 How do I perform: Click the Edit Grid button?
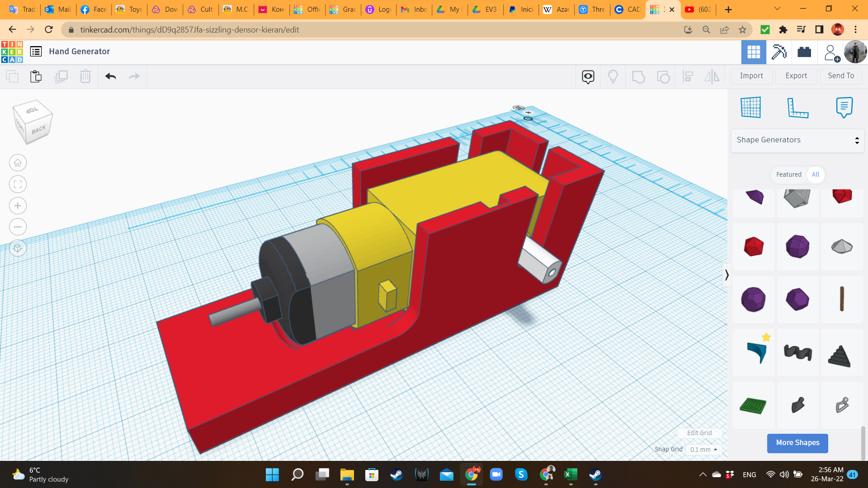[699, 433]
